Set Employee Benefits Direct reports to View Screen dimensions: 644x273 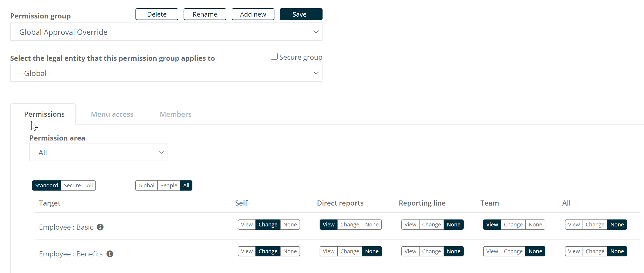[328, 251]
